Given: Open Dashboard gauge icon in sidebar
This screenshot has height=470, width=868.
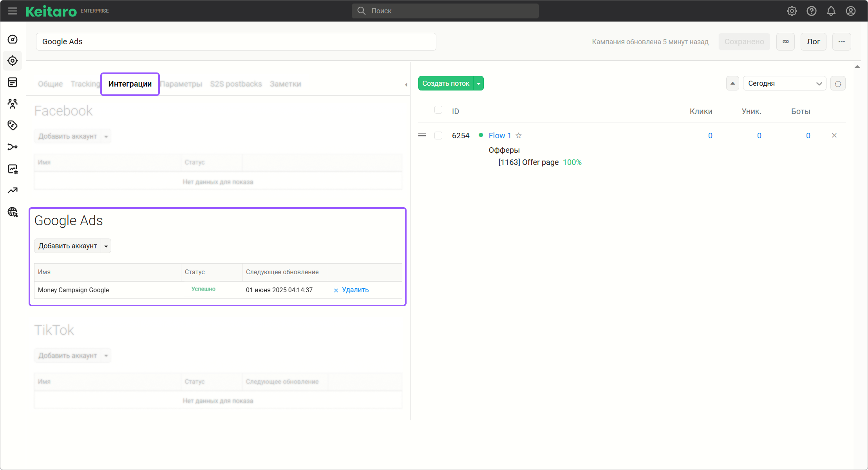Looking at the screenshot, I should (x=13, y=39).
